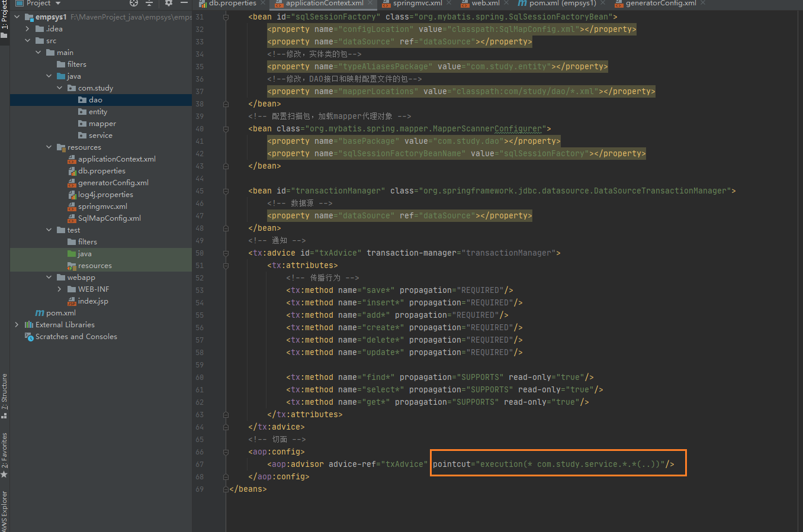Select the service package folder

pos(100,136)
